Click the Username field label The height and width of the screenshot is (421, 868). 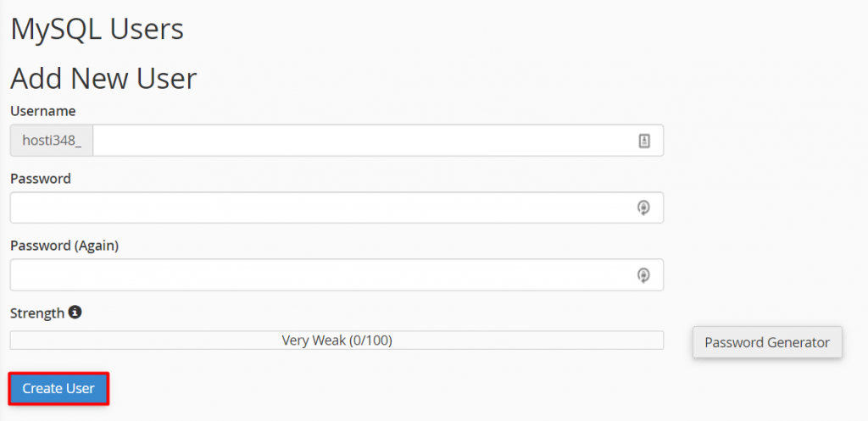pos(42,111)
